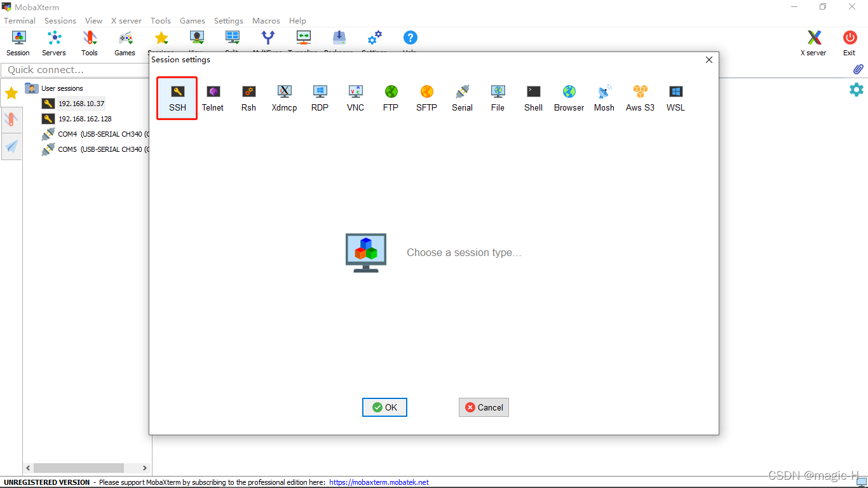Screen dimensions: 868x488
Task: Open the star Sessions sidebar tab
Action: point(11,93)
